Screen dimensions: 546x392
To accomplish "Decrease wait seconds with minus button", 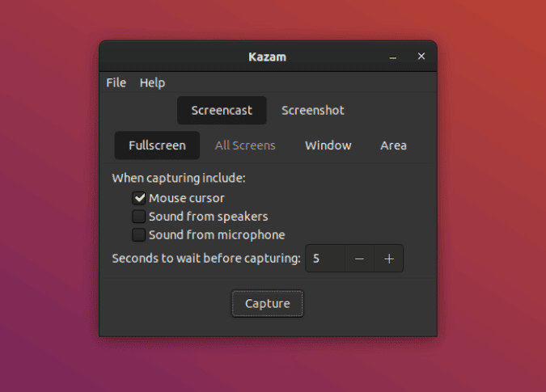I will tap(359, 259).
